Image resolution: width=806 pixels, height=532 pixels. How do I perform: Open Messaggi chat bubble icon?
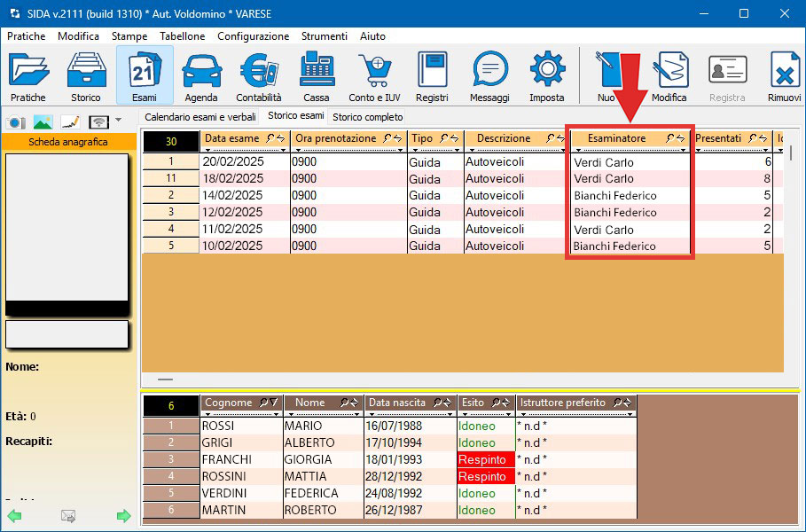tap(489, 75)
